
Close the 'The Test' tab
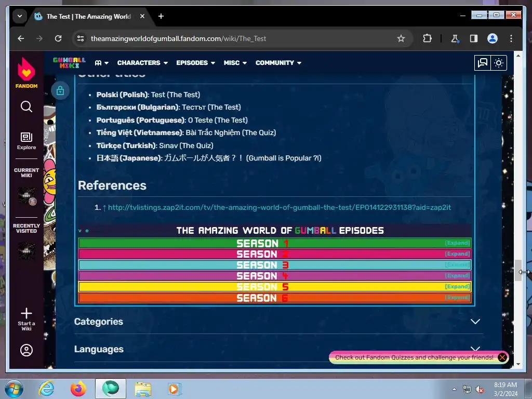[x=142, y=16]
